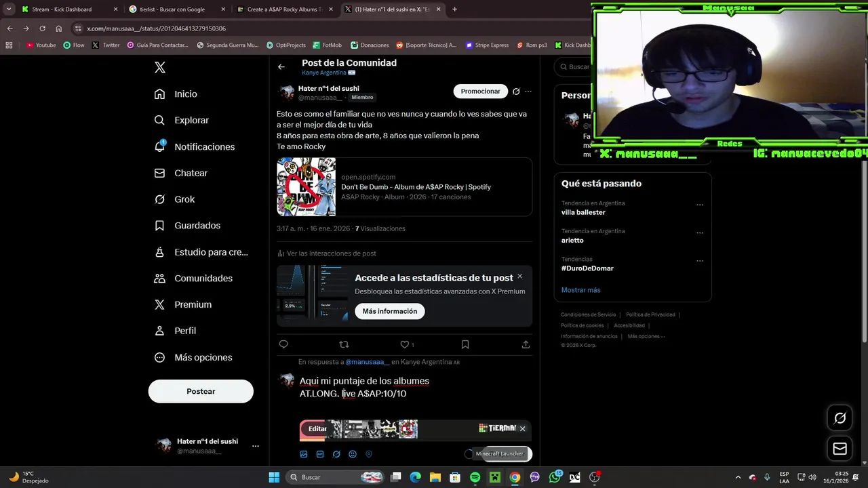Click the Chrome home button
This screenshot has width=868, height=488.
coord(59,28)
